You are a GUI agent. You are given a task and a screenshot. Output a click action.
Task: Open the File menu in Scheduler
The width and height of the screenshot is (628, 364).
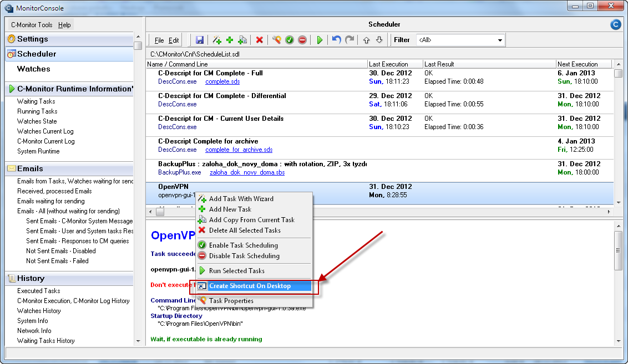[159, 40]
